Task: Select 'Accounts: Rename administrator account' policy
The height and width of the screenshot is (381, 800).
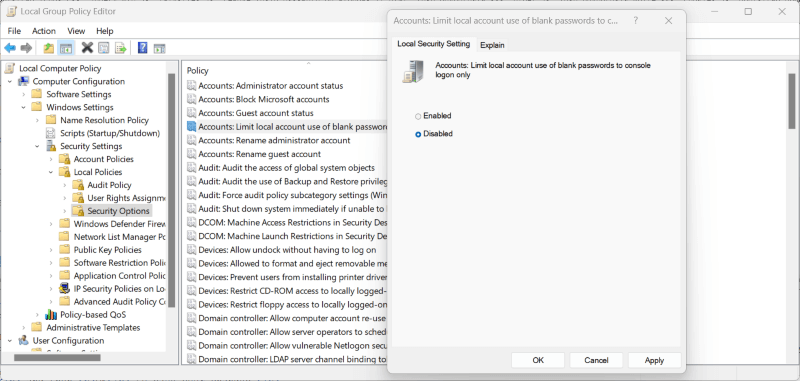Action: 274,140
